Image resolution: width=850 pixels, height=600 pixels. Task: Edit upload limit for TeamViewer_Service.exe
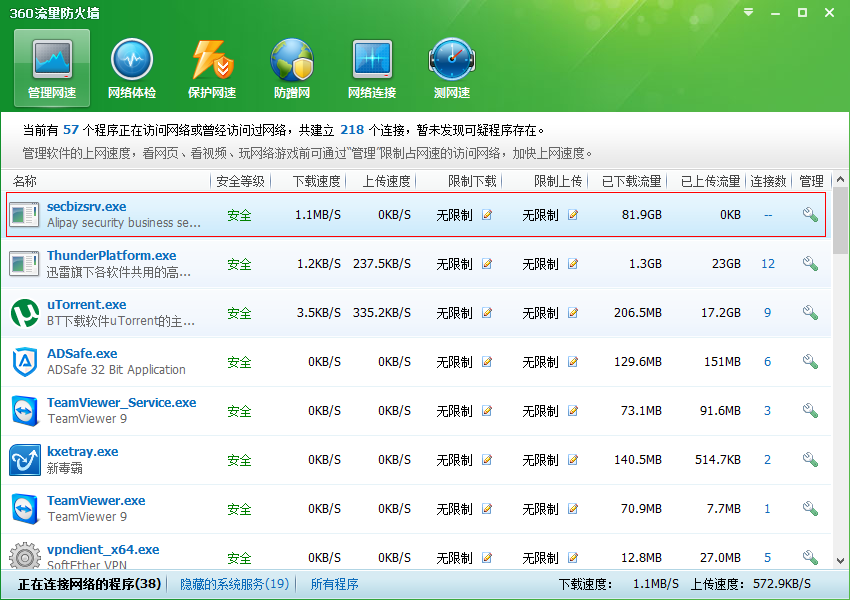pyautogui.click(x=573, y=411)
